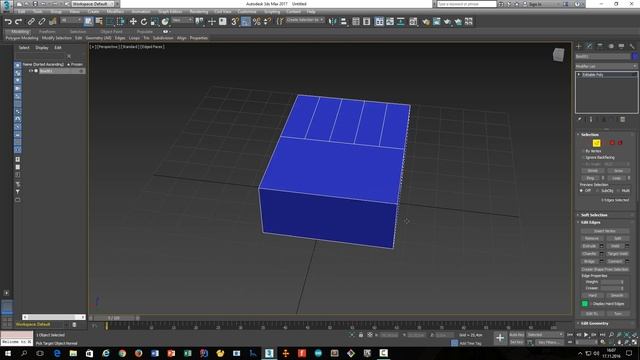Toggle the Percent Snap icon

tap(257, 22)
